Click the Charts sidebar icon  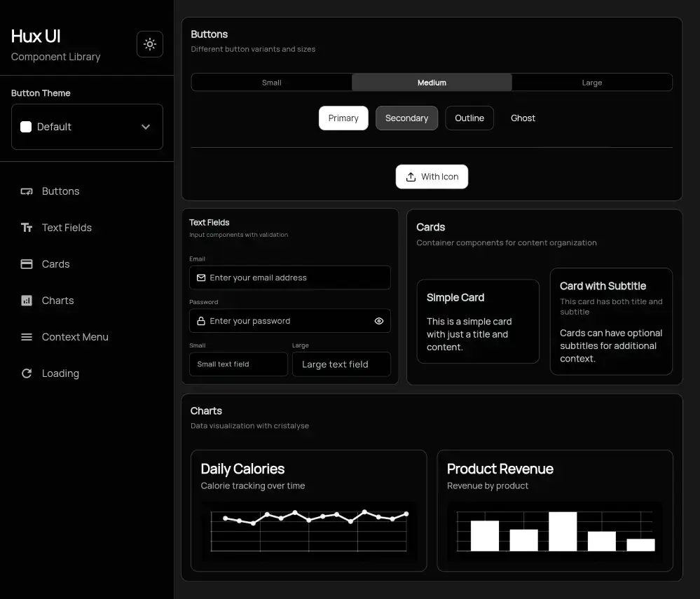(x=27, y=301)
